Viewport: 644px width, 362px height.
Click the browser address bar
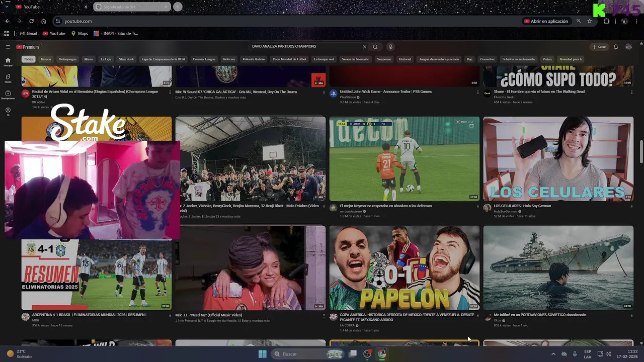coord(287,21)
